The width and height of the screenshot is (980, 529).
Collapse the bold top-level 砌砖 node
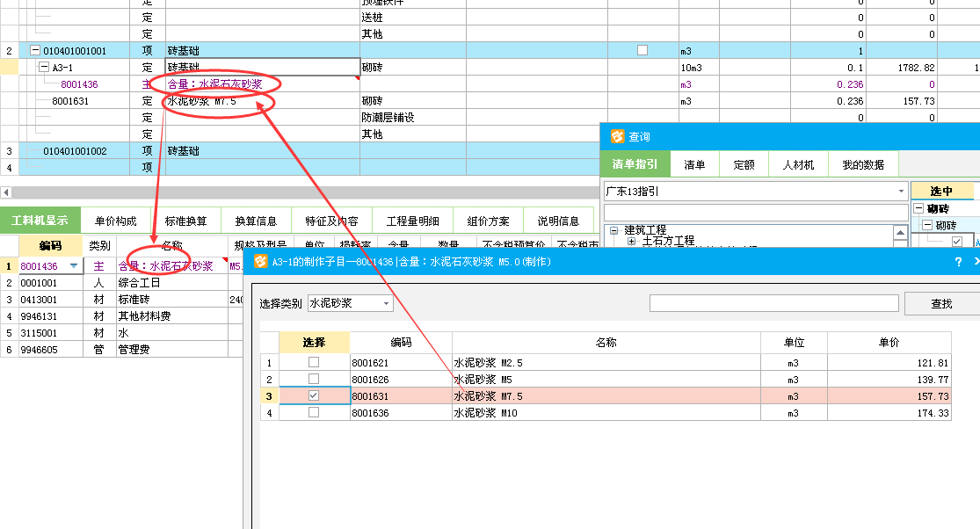[918, 208]
